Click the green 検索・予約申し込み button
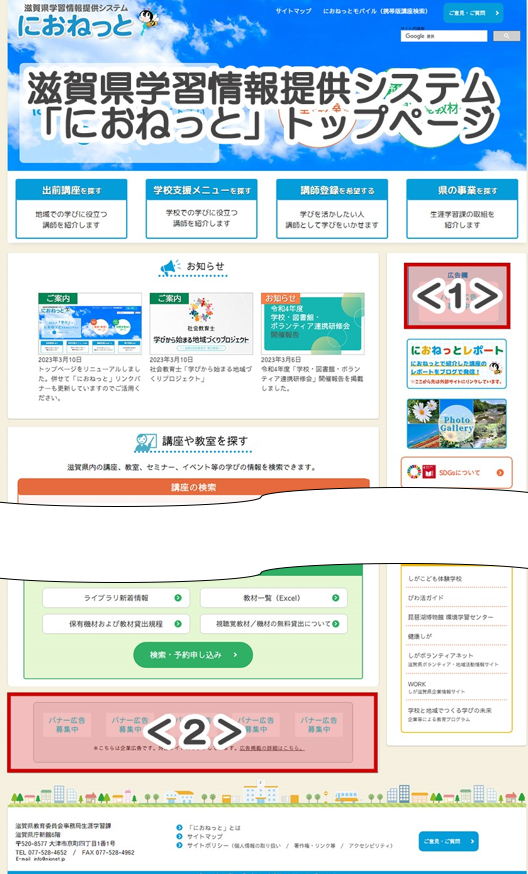Image resolution: width=528 pixels, height=874 pixels. pyautogui.click(x=193, y=655)
